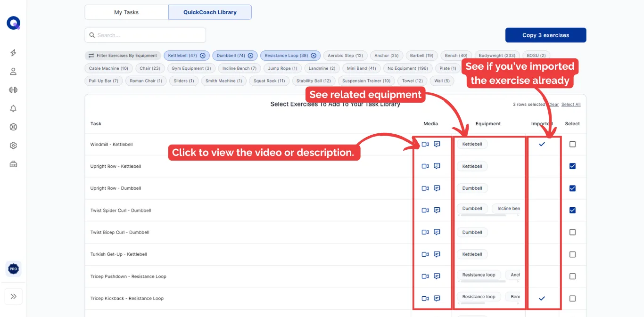
Task: Select checkbox for Twist Bicep Curl - Dumbbell
Action: click(572, 232)
